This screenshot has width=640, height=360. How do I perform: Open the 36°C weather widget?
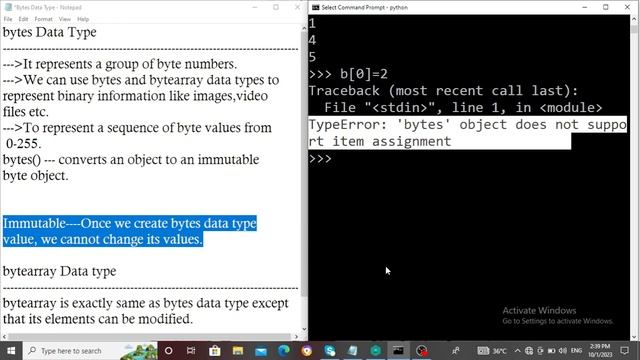pyautogui.click(x=492, y=351)
